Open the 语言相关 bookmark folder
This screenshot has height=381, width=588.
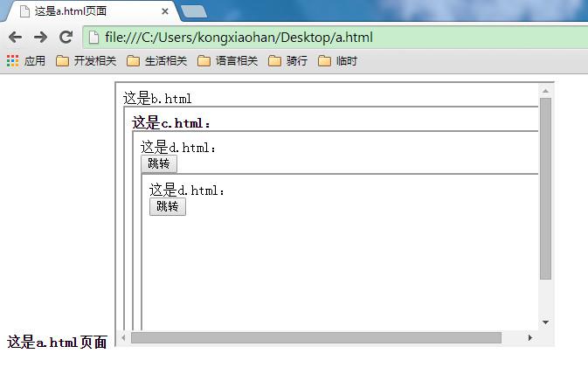(x=228, y=61)
